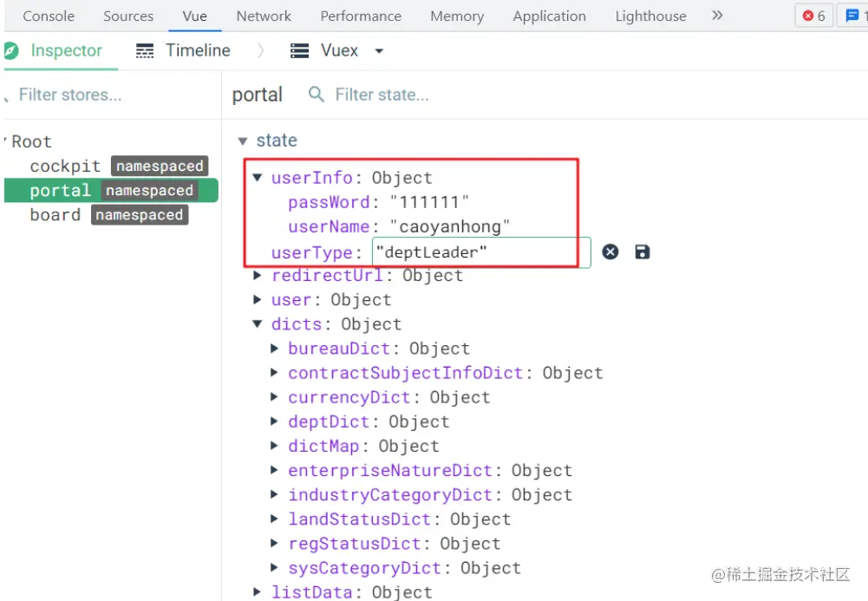Collapse the userInfo object
Image resolution: width=868 pixels, height=601 pixels.
(258, 178)
